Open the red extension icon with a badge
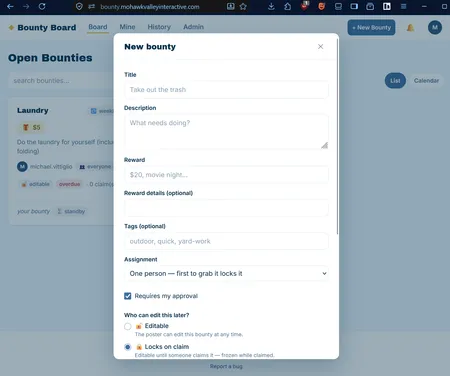This screenshot has width=450, height=376. coord(305,6)
